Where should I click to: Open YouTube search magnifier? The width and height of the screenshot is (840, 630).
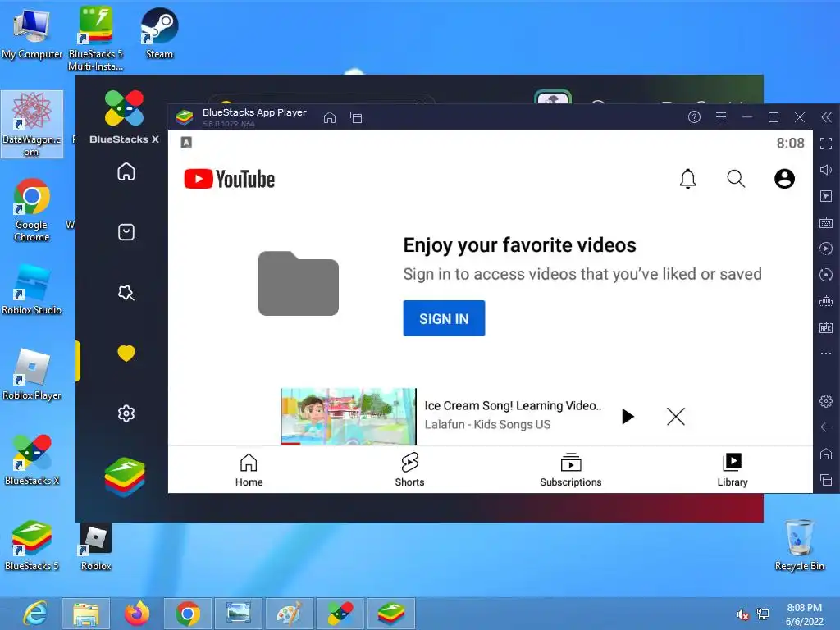click(x=736, y=179)
